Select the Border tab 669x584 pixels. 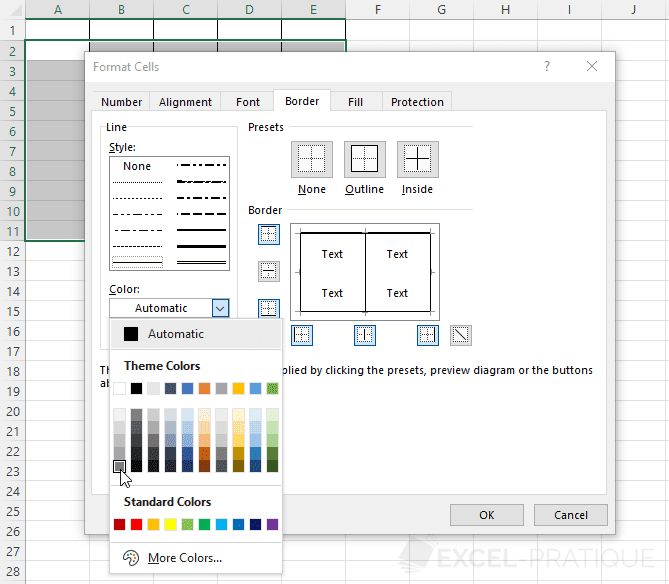(302, 101)
